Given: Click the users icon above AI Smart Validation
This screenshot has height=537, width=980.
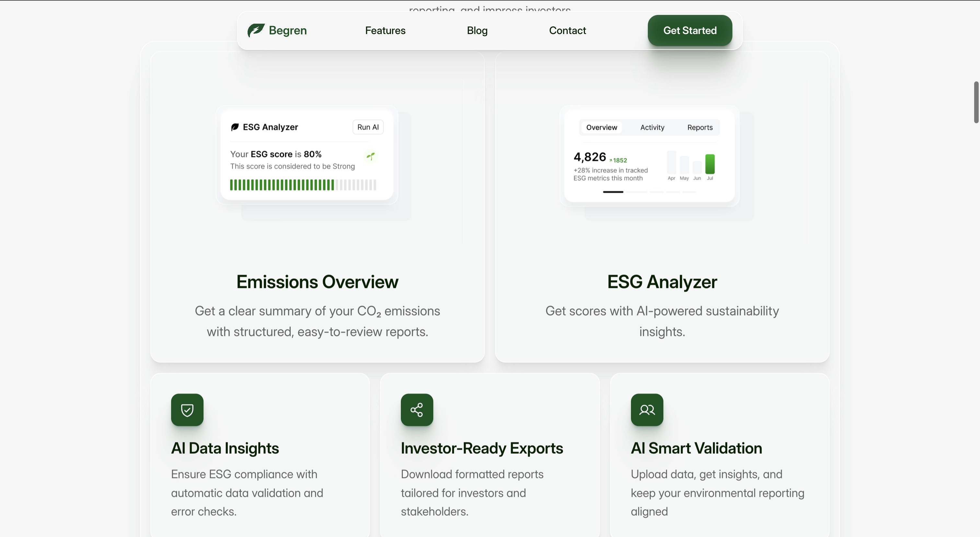Looking at the screenshot, I should tap(647, 410).
